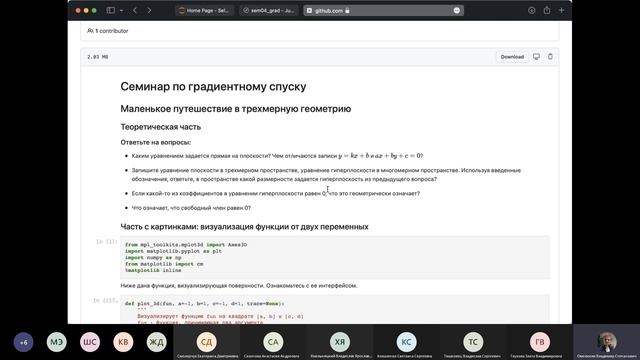Viewport: 640px width, 360px height.
Task: Open the sidebar options dropdown arrow
Action: pyautogui.click(x=122, y=11)
